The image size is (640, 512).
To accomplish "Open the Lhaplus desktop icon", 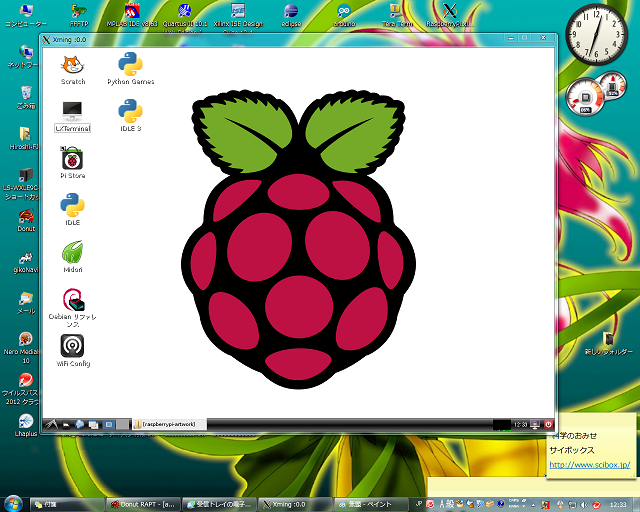I will pos(26,425).
